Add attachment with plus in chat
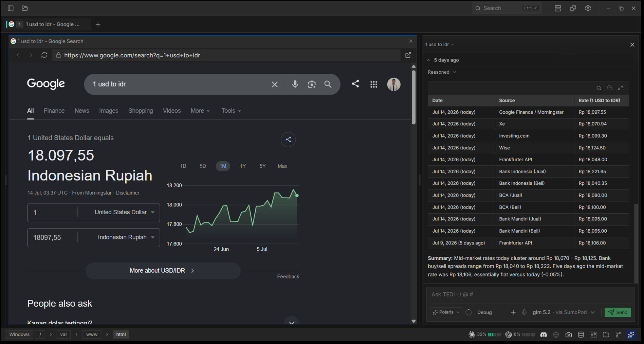The width and height of the screenshot is (644, 344). pos(513,312)
